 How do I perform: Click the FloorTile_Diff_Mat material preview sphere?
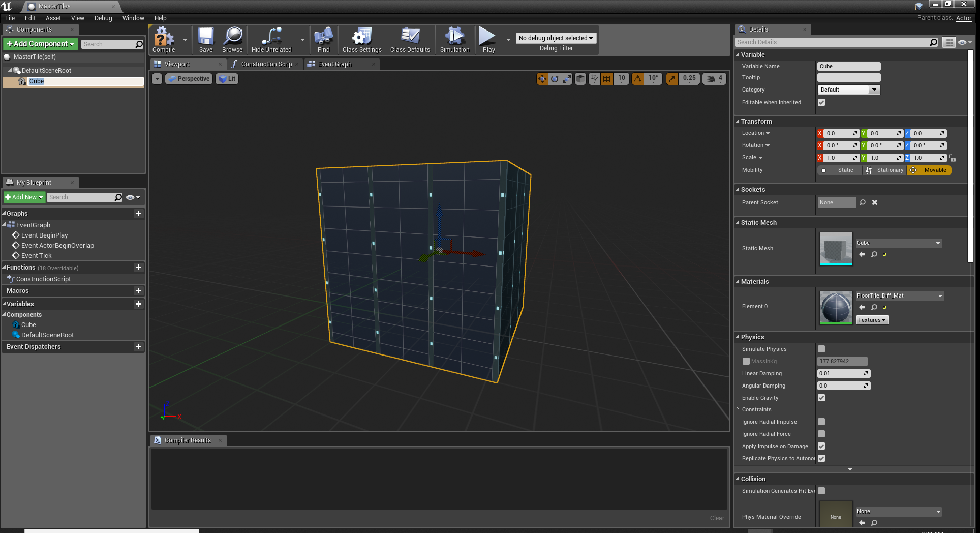836,307
